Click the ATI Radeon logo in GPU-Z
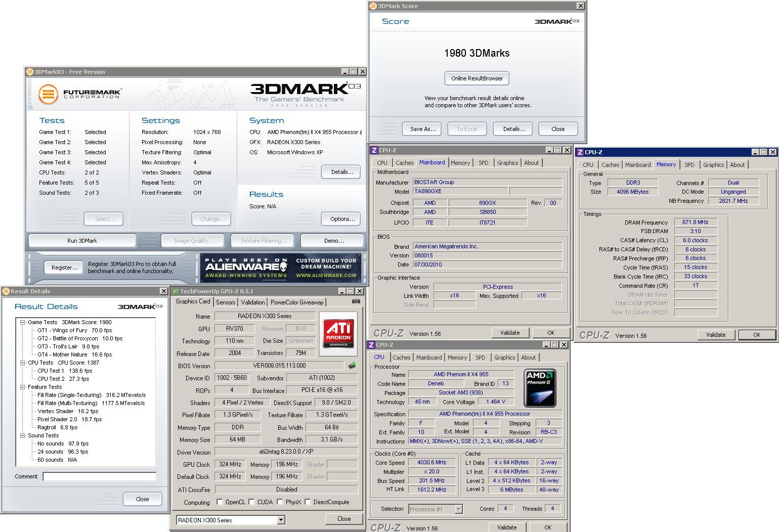The width and height of the screenshot is (779, 532). 338,334
